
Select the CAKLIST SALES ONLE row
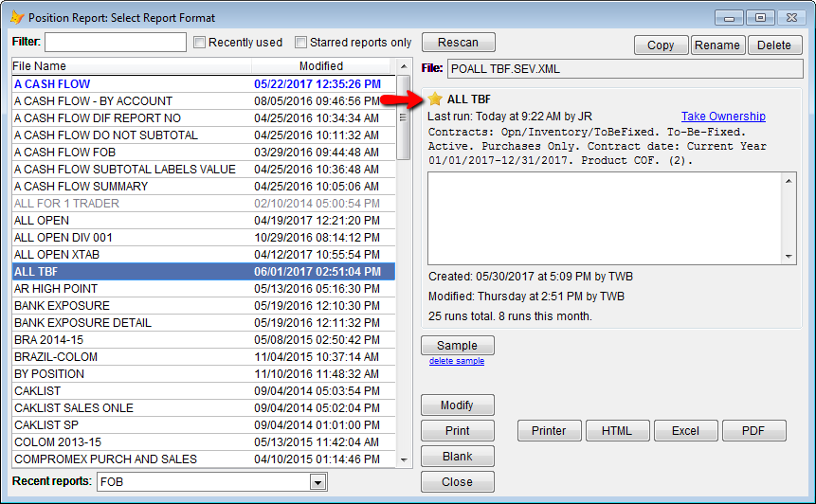(204, 408)
